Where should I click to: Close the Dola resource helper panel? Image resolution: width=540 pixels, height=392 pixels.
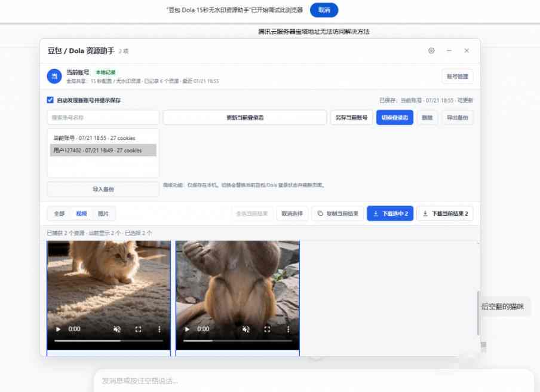(467, 51)
